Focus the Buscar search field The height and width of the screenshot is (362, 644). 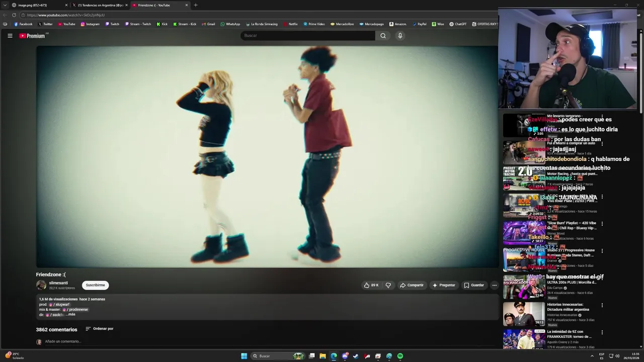tap(308, 36)
